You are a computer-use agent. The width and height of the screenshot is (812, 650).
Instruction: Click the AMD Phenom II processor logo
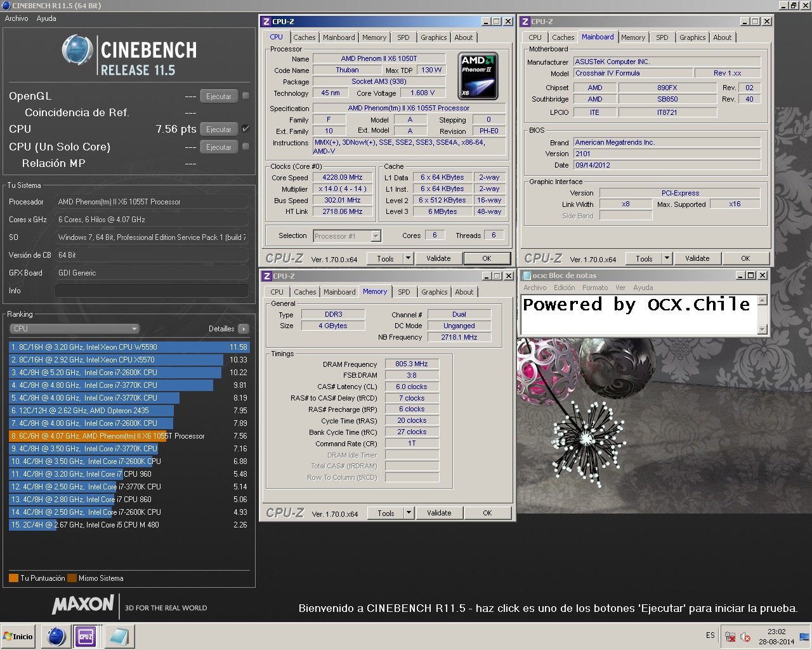tap(478, 76)
